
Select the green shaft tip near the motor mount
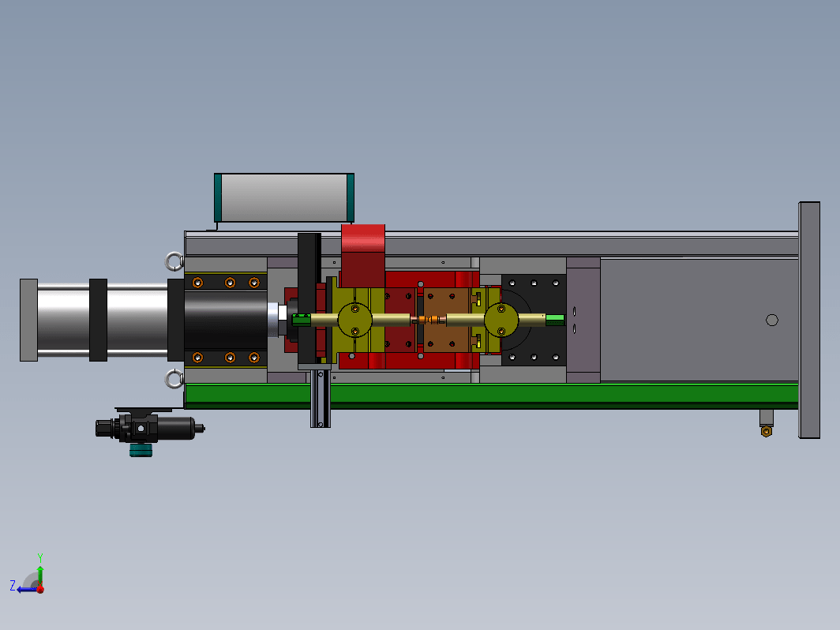(x=555, y=320)
